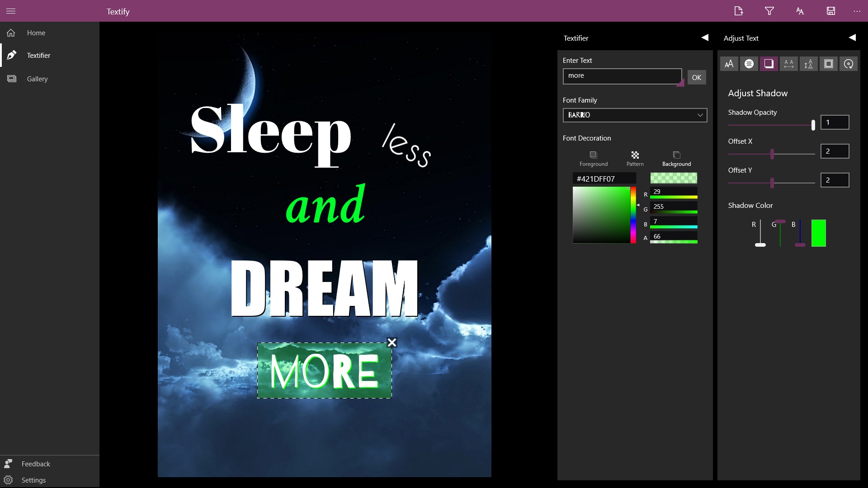The height and width of the screenshot is (488, 868).
Task: Expand the Font Family dropdown
Action: tap(635, 115)
